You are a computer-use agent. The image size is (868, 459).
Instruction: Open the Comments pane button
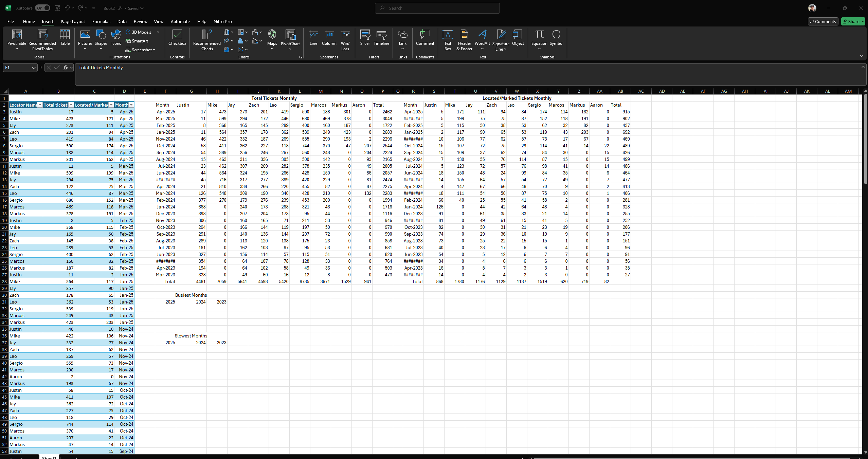click(x=823, y=21)
